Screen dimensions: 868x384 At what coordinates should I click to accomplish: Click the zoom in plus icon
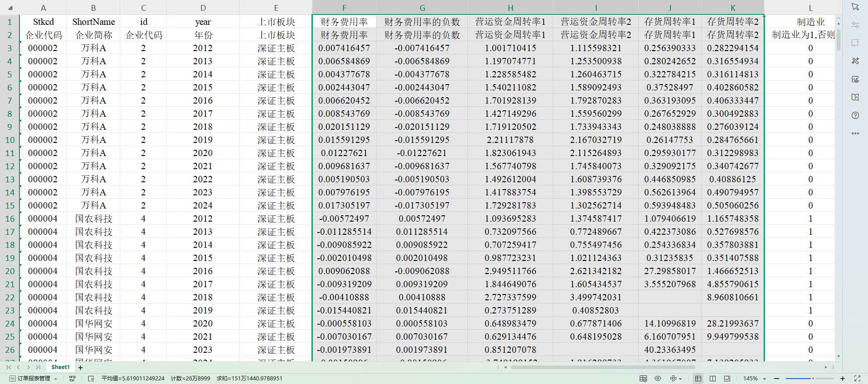click(843, 379)
